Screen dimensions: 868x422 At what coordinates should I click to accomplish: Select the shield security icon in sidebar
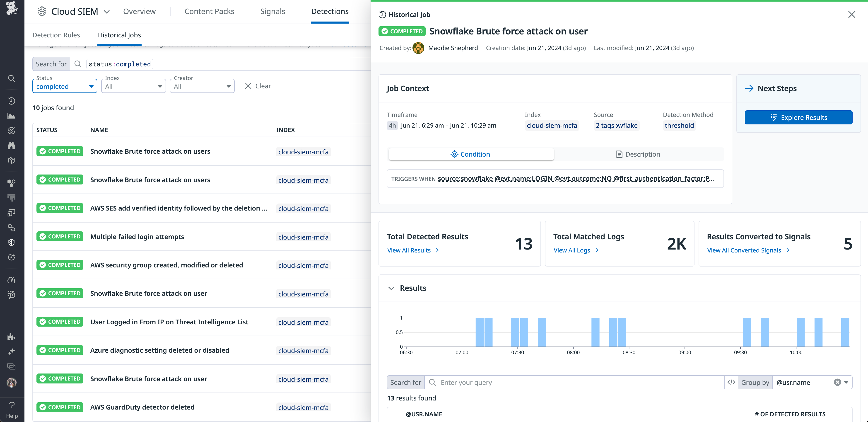(12, 242)
